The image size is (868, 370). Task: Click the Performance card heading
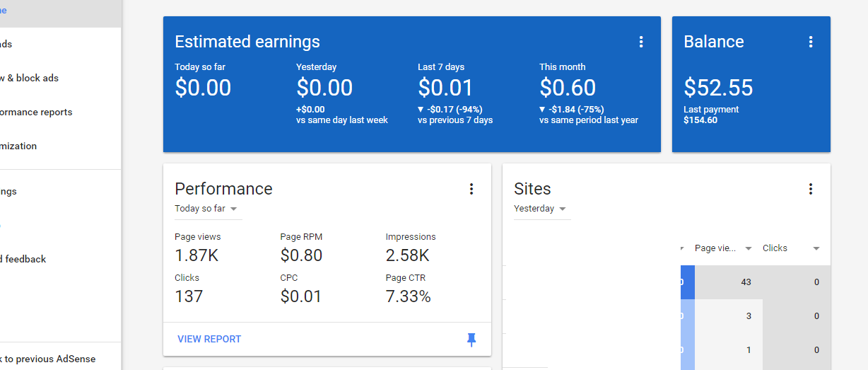coord(223,189)
